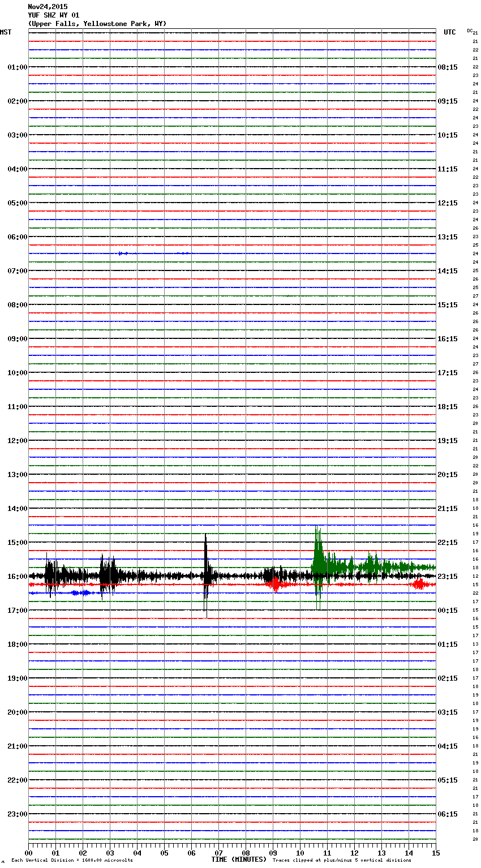
Task: Click the "04:00" MST time label
Action: 18,169
